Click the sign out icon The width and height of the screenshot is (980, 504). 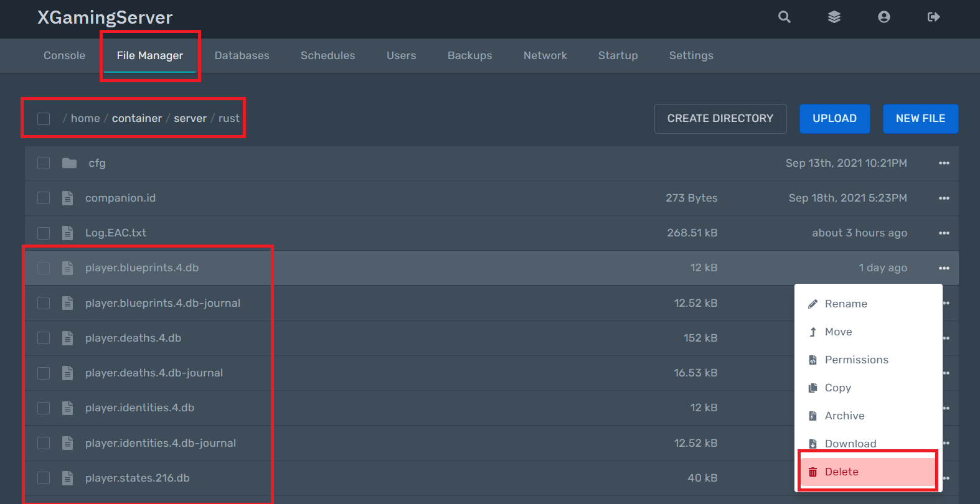[x=933, y=17]
